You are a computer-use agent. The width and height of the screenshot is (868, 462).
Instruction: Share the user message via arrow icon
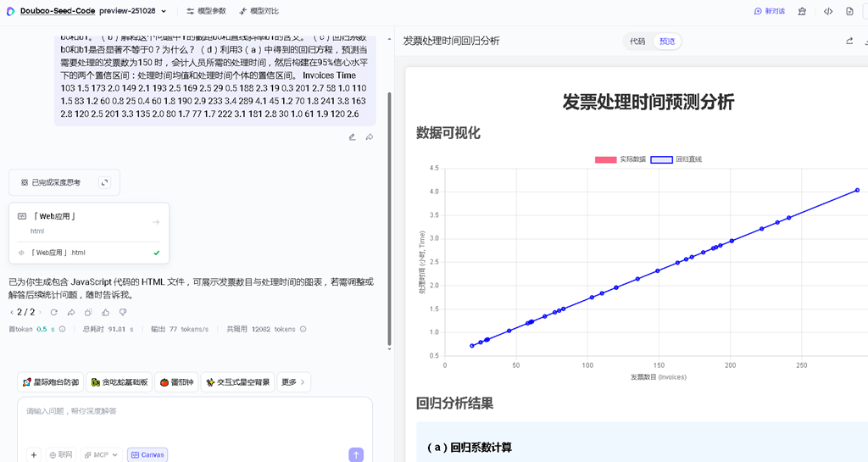(x=370, y=136)
